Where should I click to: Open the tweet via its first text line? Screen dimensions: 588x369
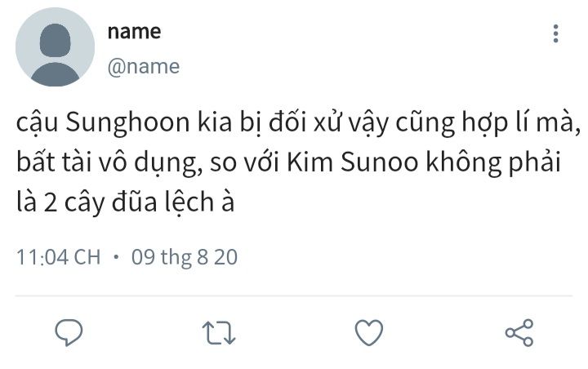298,123
